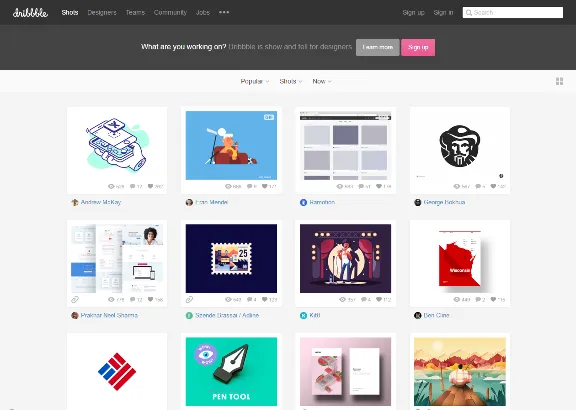Like Prakhar Neel Sharma's shot with heart
The image size is (576, 410).
point(150,299)
